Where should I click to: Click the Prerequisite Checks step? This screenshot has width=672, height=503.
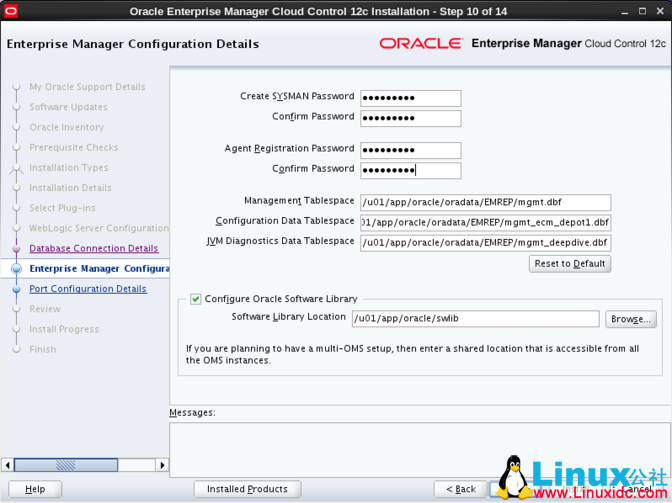pos(74,147)
